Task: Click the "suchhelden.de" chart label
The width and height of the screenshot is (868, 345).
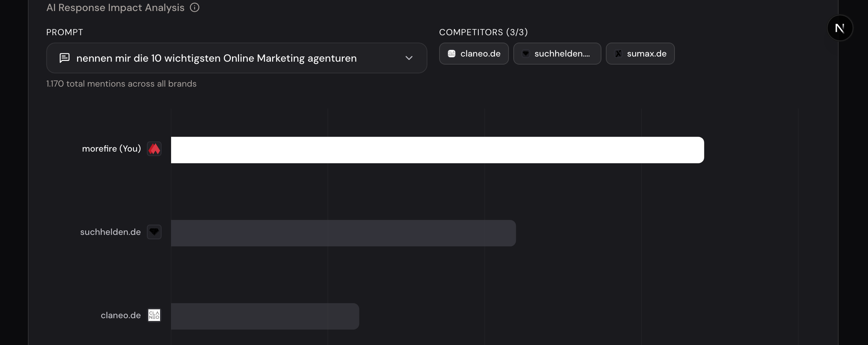Action: pyautogui.click(x=111, y=232)
